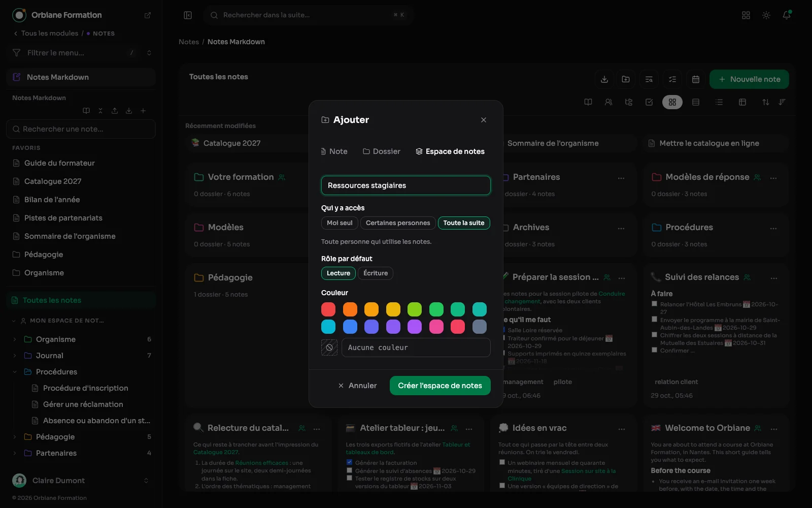Open the apps grid icon in top bar
The height and width of the screenshot is (508, 812).
(746, 15)
